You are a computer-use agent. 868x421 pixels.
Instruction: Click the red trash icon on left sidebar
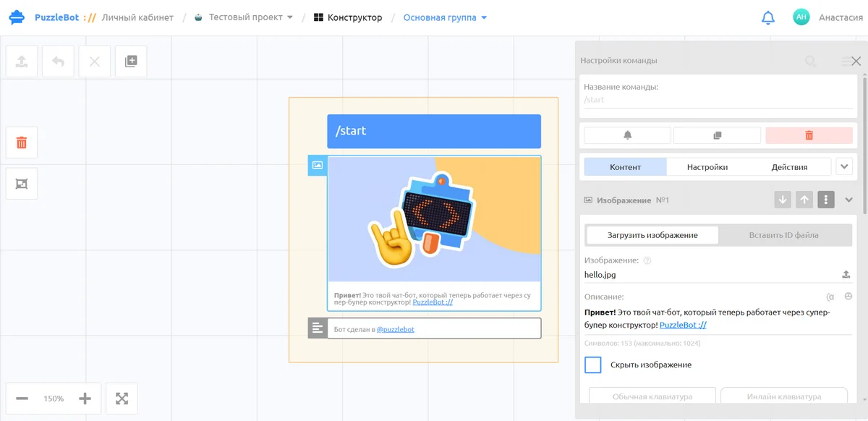pos(22,143)
